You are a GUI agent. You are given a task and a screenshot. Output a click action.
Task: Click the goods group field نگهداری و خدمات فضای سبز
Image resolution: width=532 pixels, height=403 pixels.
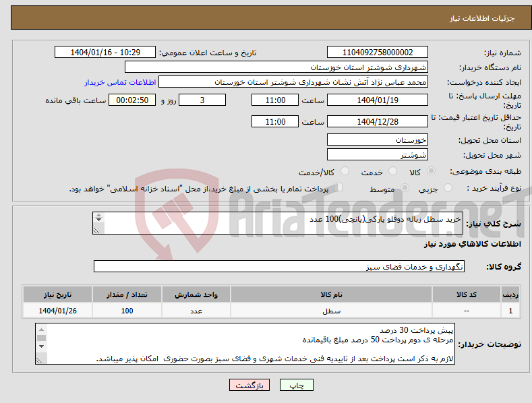click(x=279, y=267)
